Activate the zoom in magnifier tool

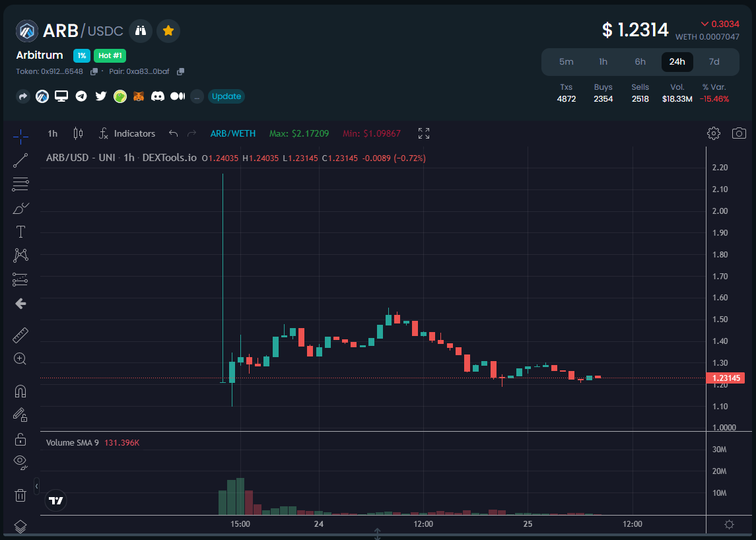tap(20, 358)
